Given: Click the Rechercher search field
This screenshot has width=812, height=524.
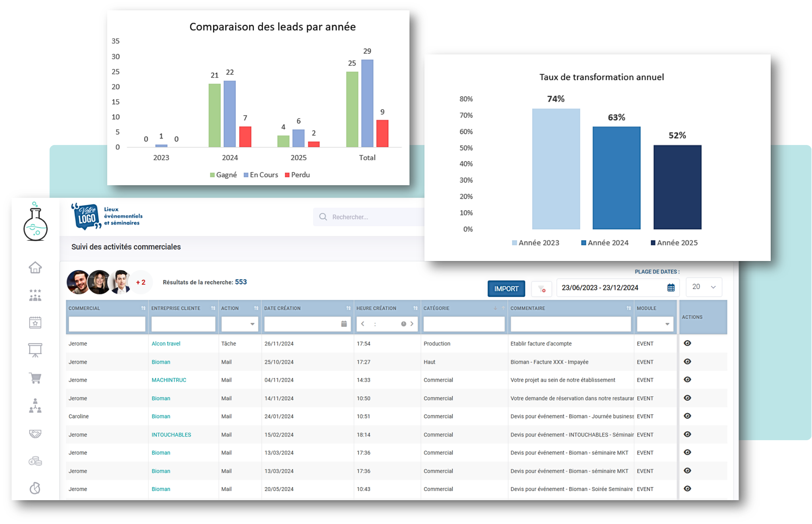Looking at the screenshot, I should tap(369, 217).
